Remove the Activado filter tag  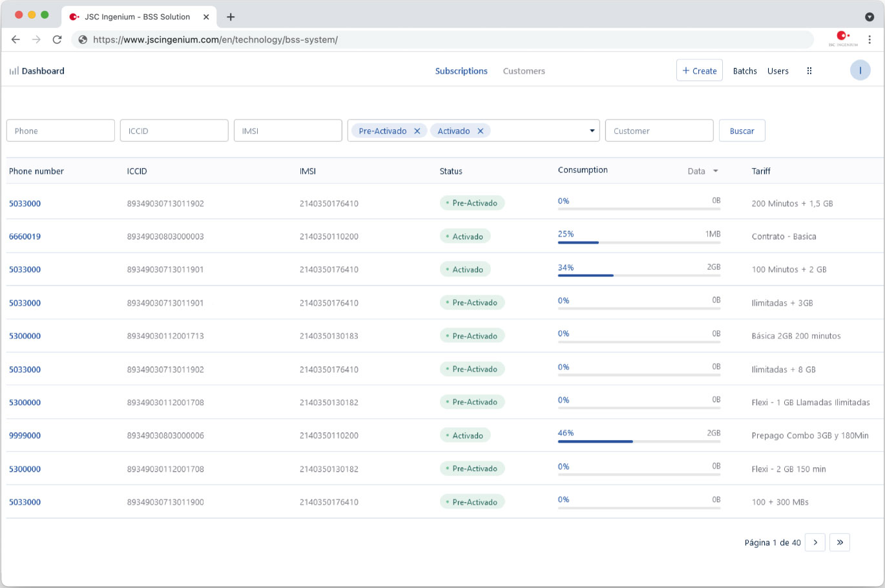481,131
